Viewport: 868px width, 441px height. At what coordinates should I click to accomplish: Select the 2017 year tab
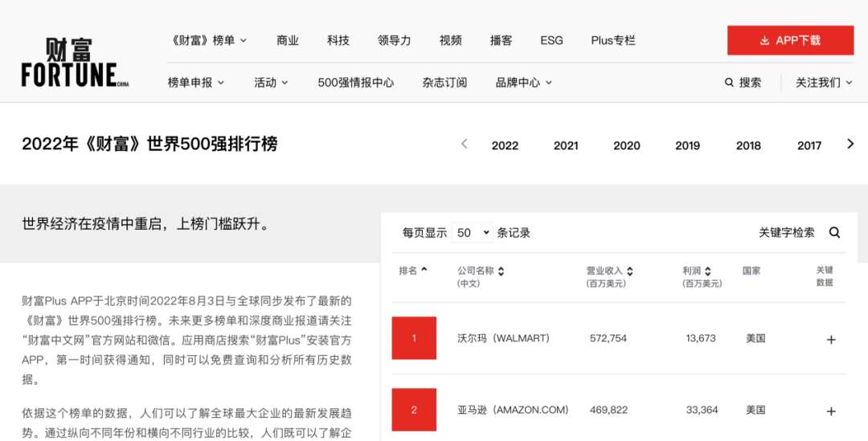809,145
